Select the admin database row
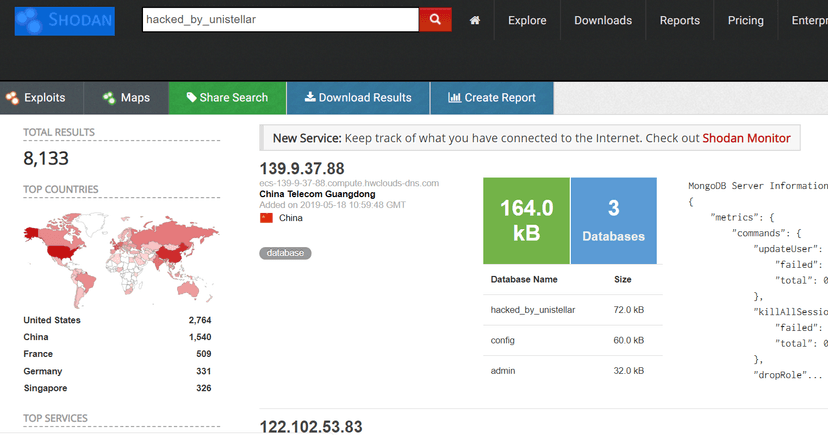828x435 pixels. point(572,371)
